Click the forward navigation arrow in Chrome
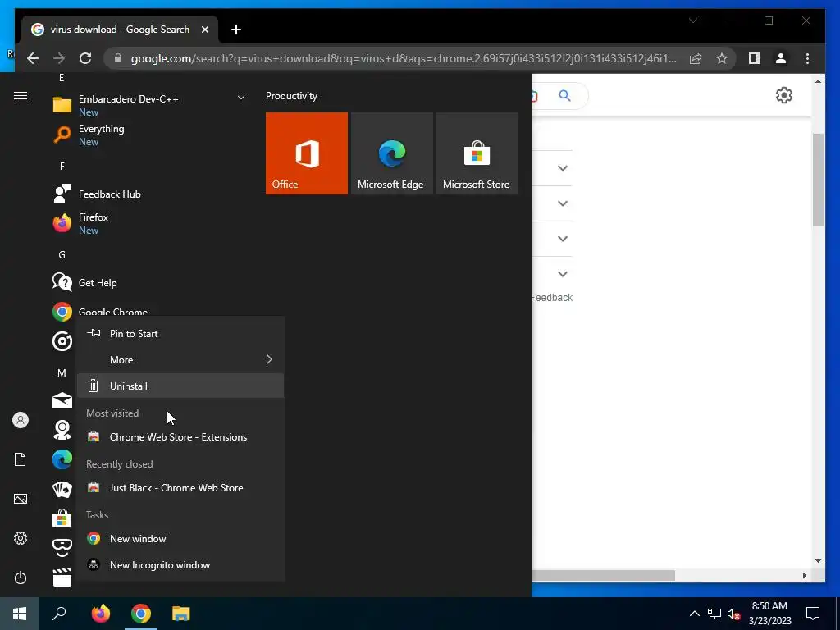This screenshot has height=630, width=840. [x=59, y=58]
